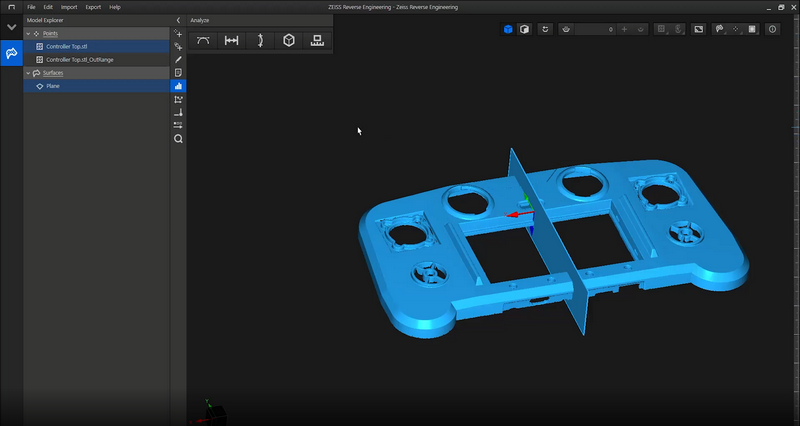Open the Import menu
The image size is (800, 426).
tap(68, 7)
